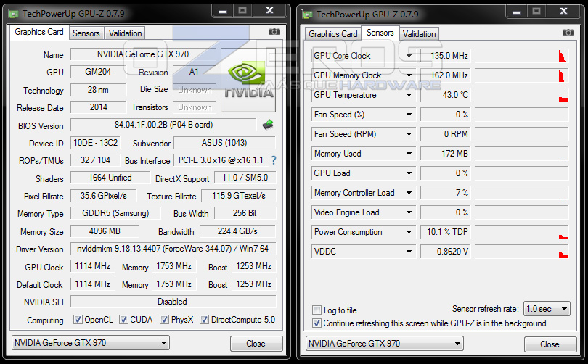Enable the Log to file checkbox
Viewport: 588px width, 364px height.
[317, 310]
